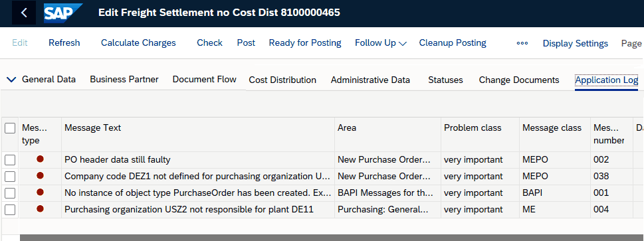Viewport: 644px width, 241px height.
Task: Tick the select-all checkbox in table header
Action: coord(10,128)
